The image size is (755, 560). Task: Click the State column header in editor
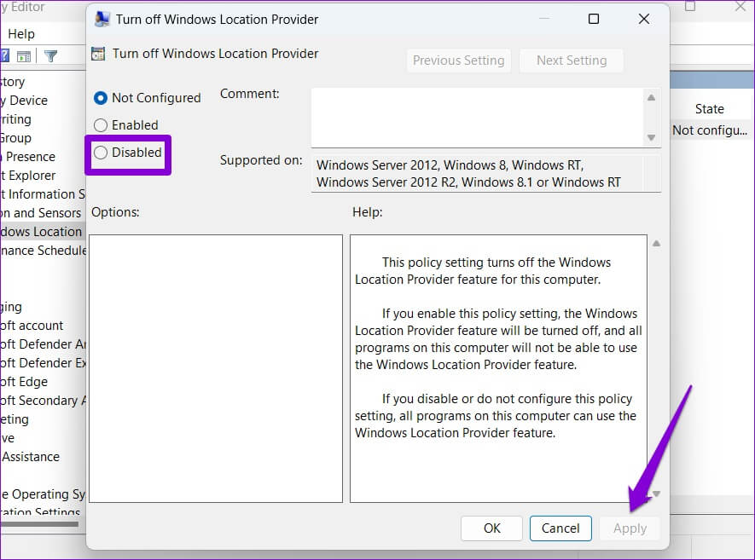(709, 109)
